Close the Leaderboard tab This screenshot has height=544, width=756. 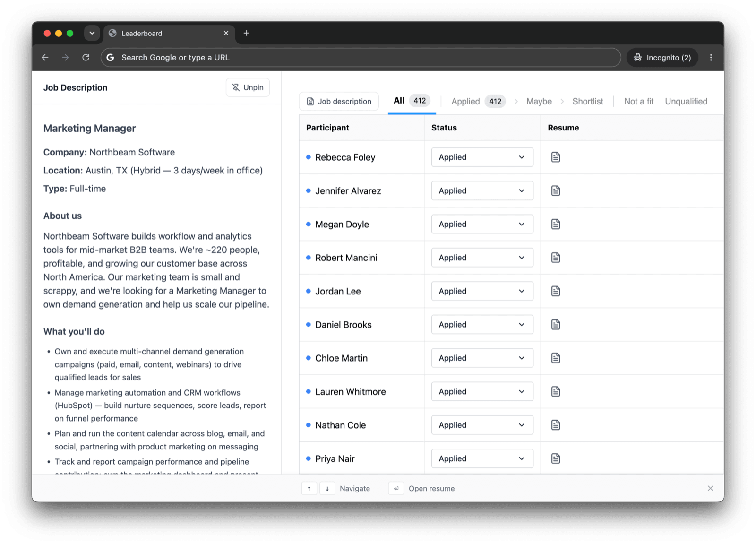coord(226,33)
